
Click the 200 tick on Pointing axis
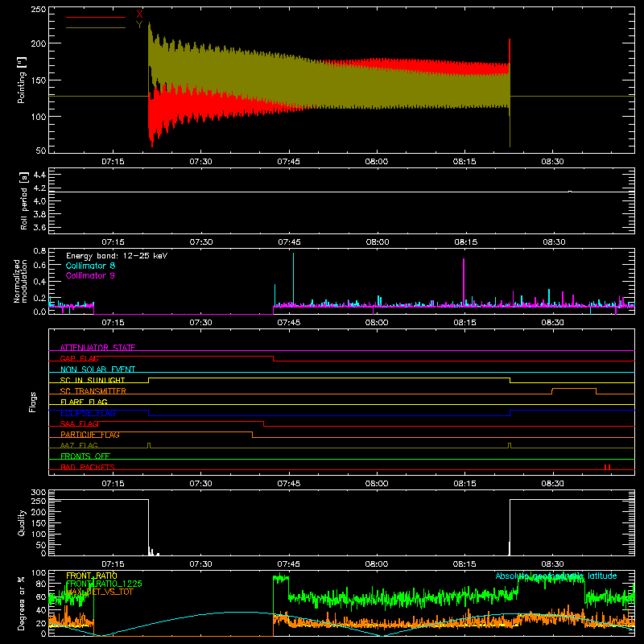(39, 43)
